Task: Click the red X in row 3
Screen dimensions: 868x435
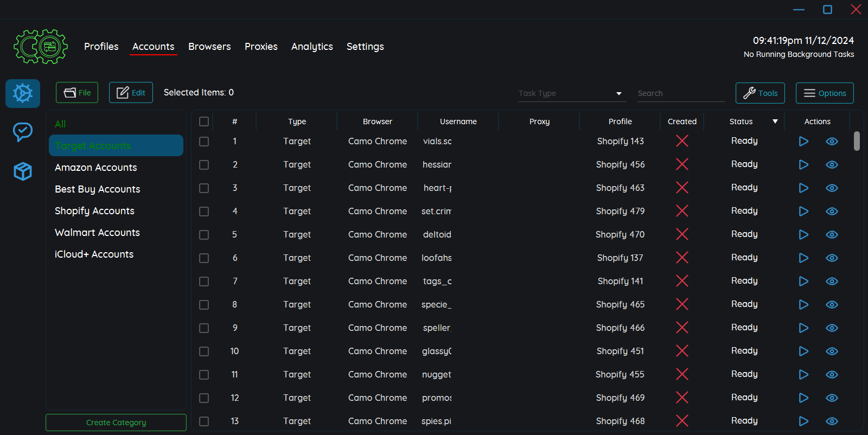Action: (x=682, y=188)
